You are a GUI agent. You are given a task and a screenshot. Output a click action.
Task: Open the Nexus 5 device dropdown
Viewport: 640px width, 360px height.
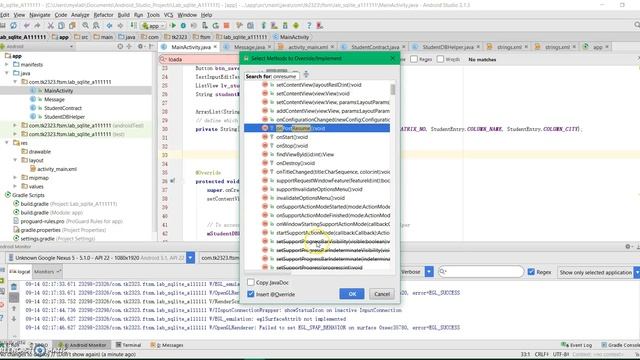coord(190,258)
